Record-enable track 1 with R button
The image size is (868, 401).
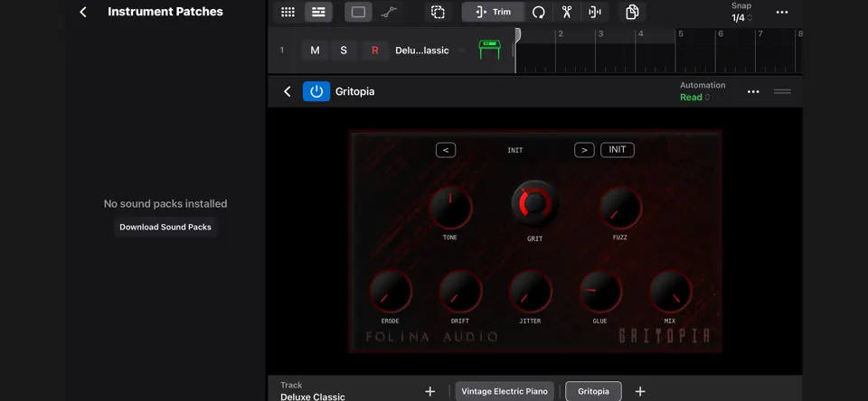(374, 51)
